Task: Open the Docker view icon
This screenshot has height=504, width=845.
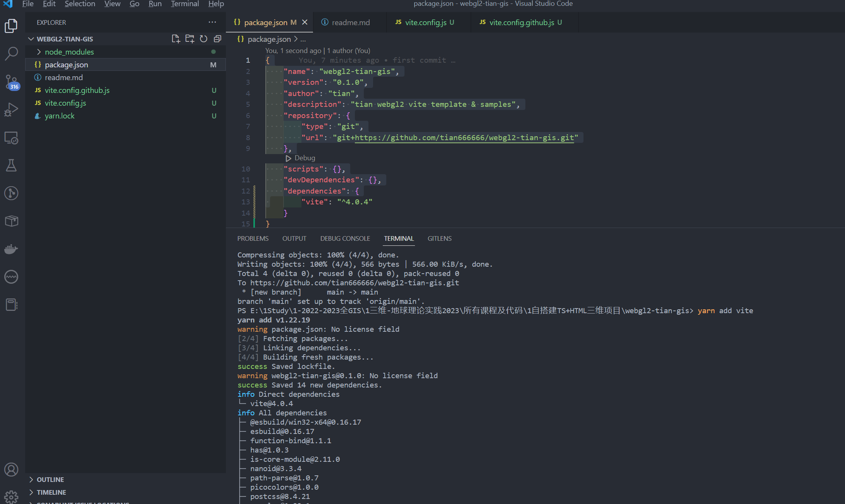Action: point(11,249)
